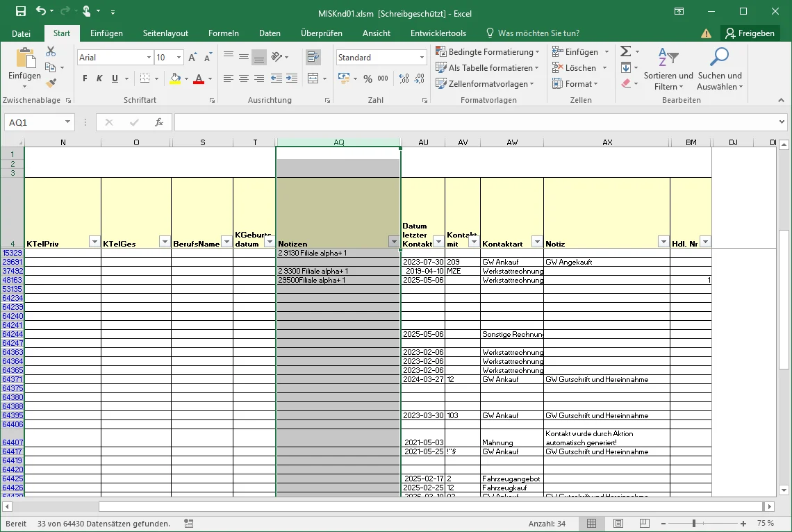The height and width of the screenshot is (532, 792).
Task: Apply the thousands separator 000 format
Action: click(383, 78)
